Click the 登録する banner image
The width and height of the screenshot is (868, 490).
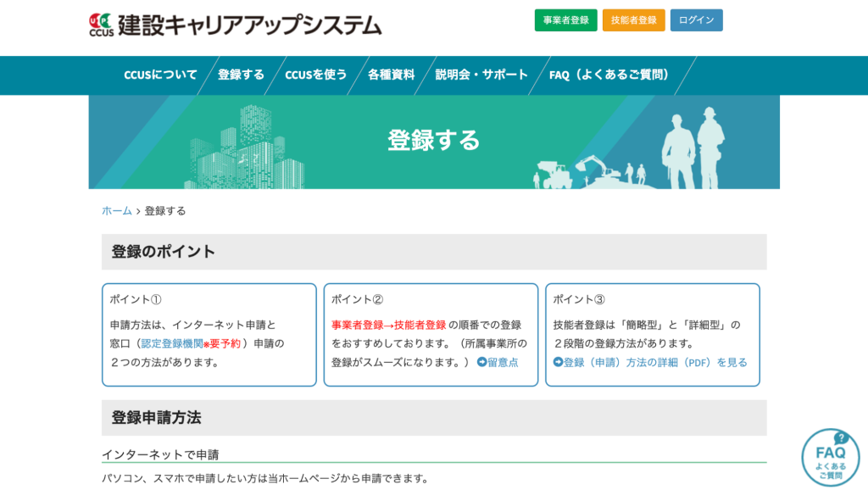434,142
